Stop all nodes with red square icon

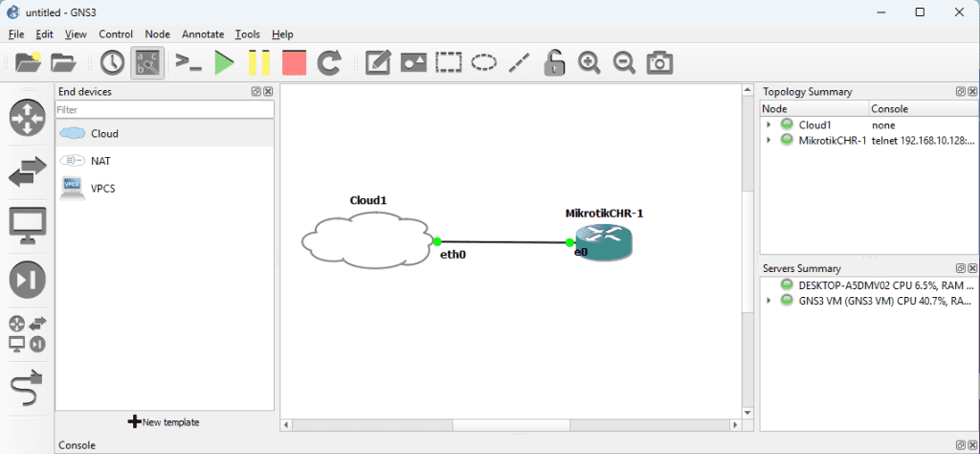click(294, 63)
